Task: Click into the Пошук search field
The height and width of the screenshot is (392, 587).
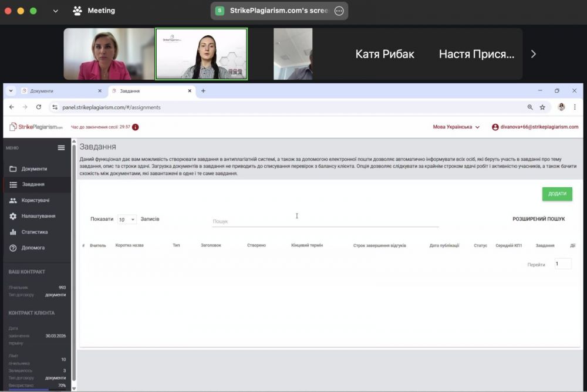Action: pos(325,221)
